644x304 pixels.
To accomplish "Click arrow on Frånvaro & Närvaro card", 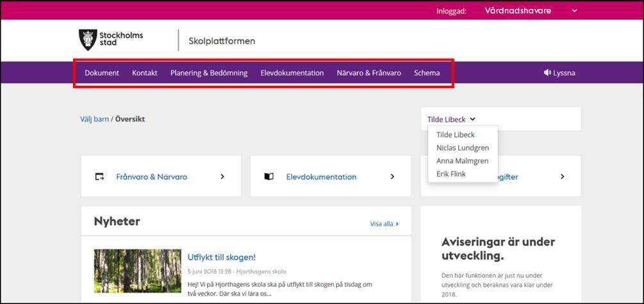I will tap(222, 177).
